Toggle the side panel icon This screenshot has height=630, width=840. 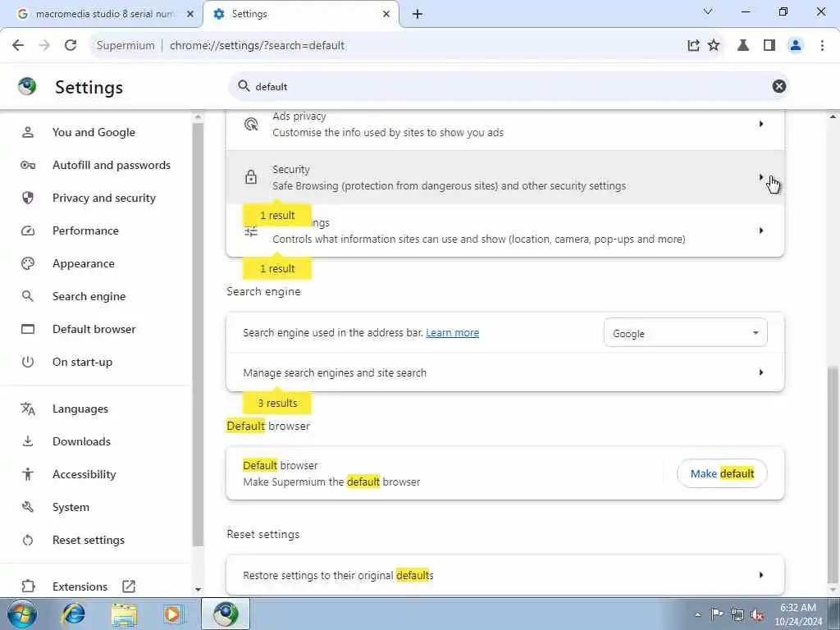tap(769, 46)
